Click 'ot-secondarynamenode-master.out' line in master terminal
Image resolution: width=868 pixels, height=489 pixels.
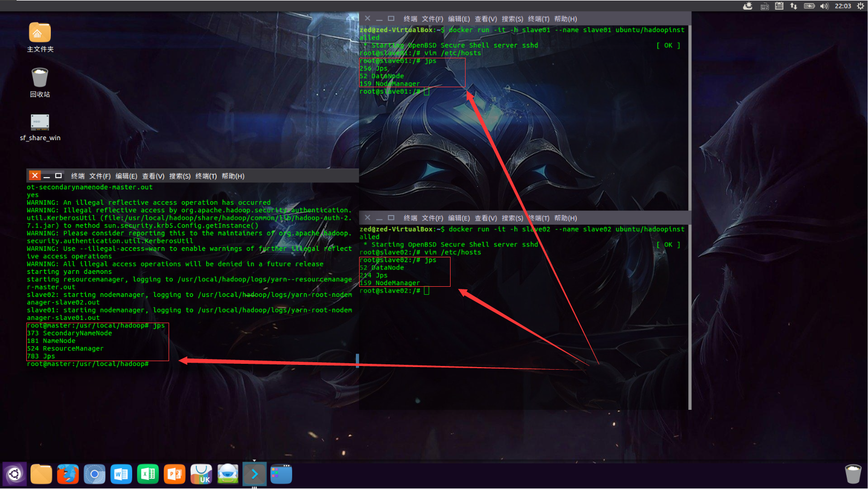(x=90, y=187)
